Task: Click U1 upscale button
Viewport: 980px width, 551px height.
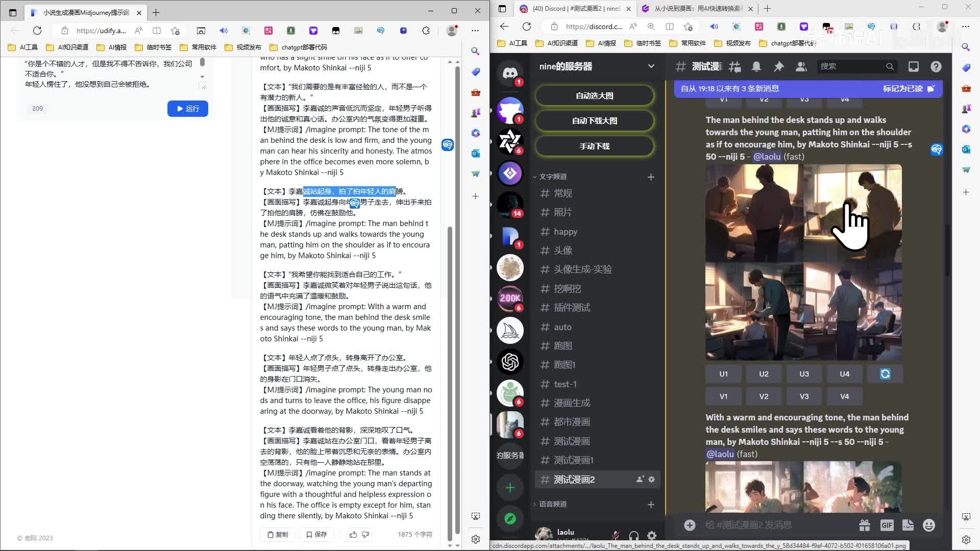Action: [723, 374]
